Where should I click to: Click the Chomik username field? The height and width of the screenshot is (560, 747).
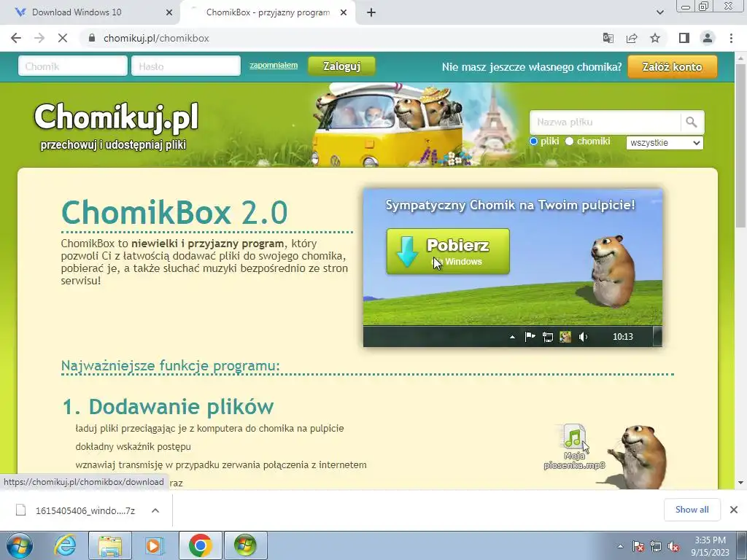(x=73, y=66)
